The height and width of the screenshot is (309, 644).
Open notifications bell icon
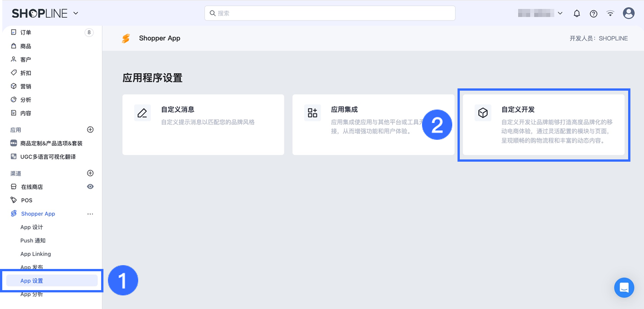tap(577, 14)
